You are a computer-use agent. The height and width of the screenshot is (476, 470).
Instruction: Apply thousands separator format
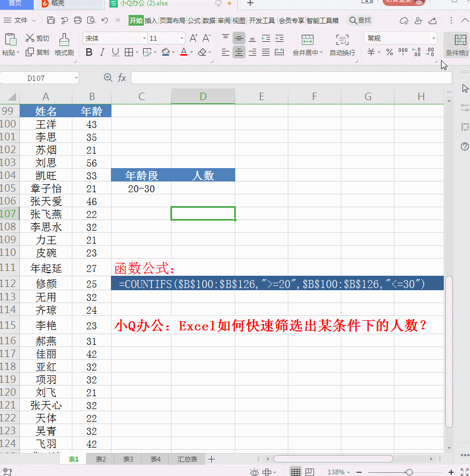[403, 52]
